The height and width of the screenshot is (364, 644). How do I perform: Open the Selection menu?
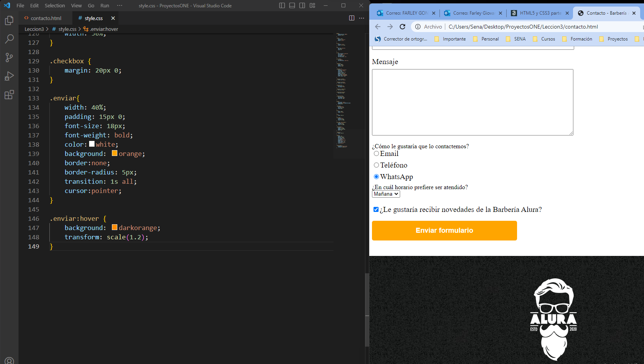[55, 5]
